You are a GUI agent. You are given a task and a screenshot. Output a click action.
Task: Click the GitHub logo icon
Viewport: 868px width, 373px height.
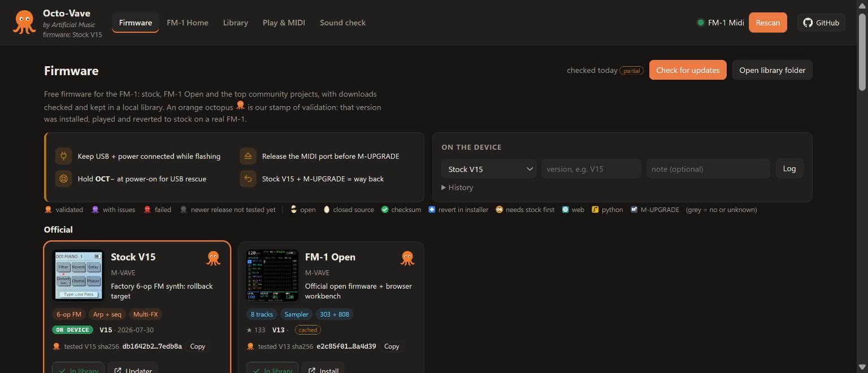[x=808, y=23]
